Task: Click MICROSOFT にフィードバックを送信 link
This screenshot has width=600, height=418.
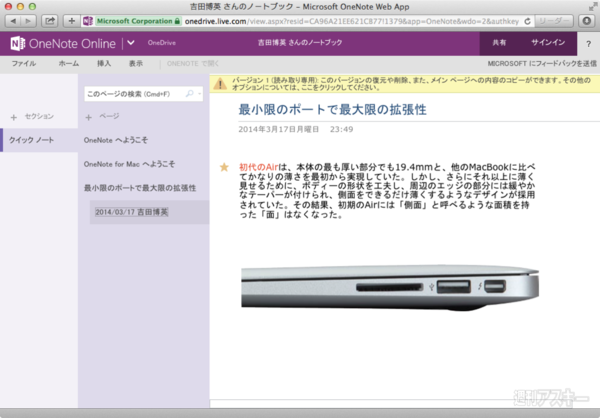Action: pos(542,64)
